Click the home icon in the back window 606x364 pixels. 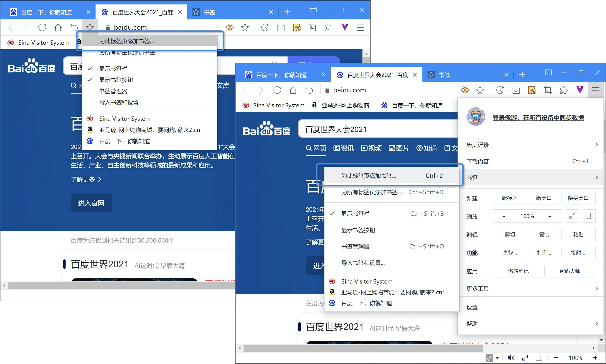[x=58, y=27]
